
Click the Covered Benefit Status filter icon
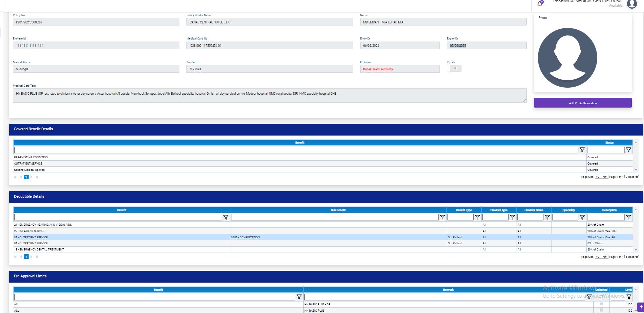tap(628, 150)
